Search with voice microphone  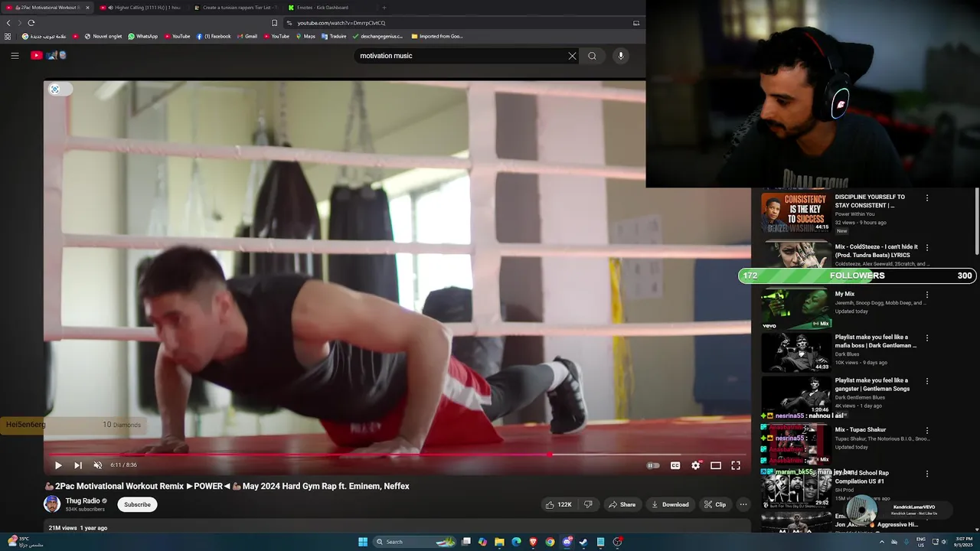tap(621, 56)
